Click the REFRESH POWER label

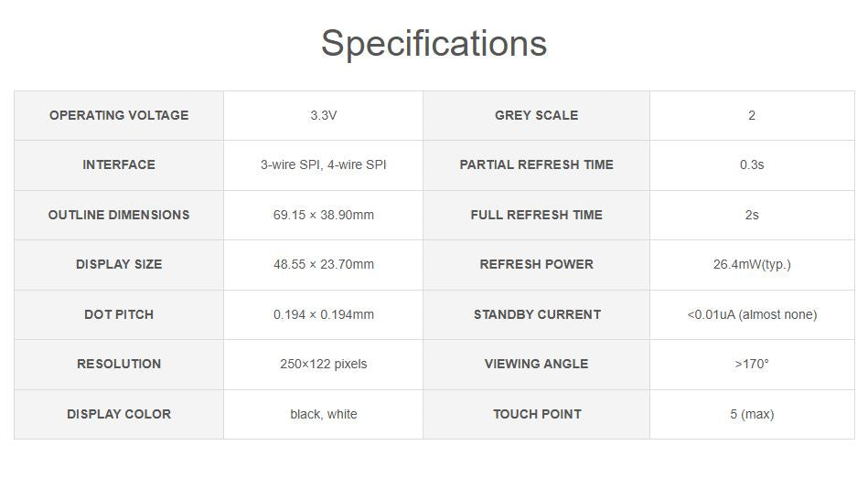536,264
